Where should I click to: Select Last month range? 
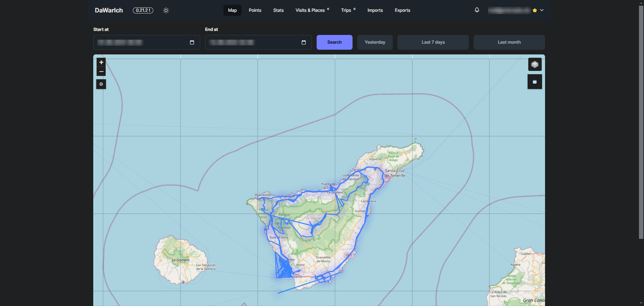click(x=509, y=42)
